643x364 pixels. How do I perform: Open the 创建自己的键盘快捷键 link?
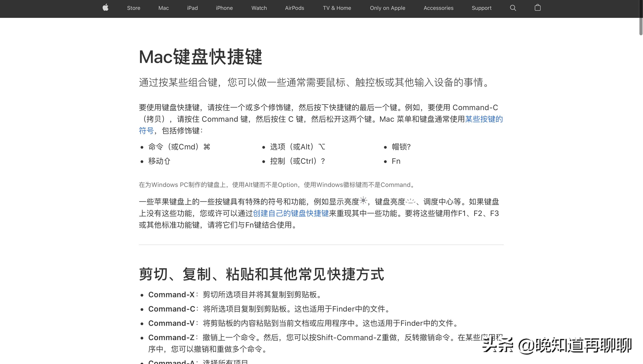(291, 213)
